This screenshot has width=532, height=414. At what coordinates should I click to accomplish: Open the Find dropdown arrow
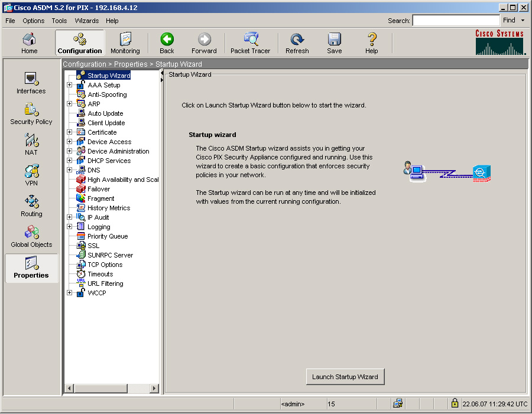click(x=523, y=21)
